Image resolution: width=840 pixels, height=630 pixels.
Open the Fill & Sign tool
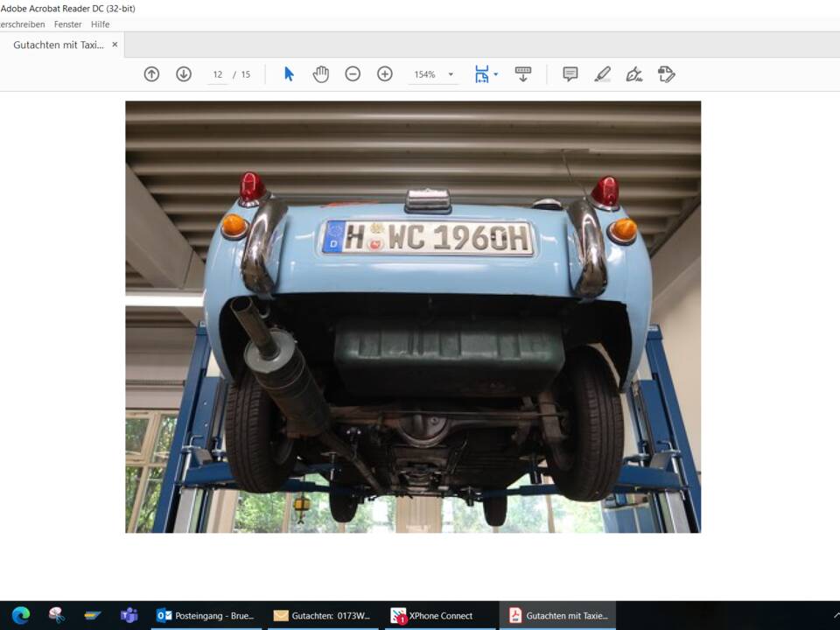(x=634, y=74)
